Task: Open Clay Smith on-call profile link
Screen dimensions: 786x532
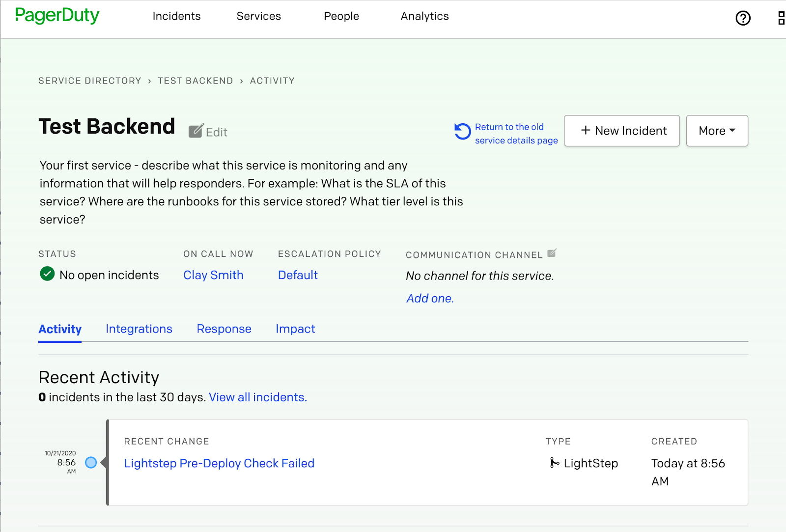Action: pyautogui.click(x=213, y=275)
